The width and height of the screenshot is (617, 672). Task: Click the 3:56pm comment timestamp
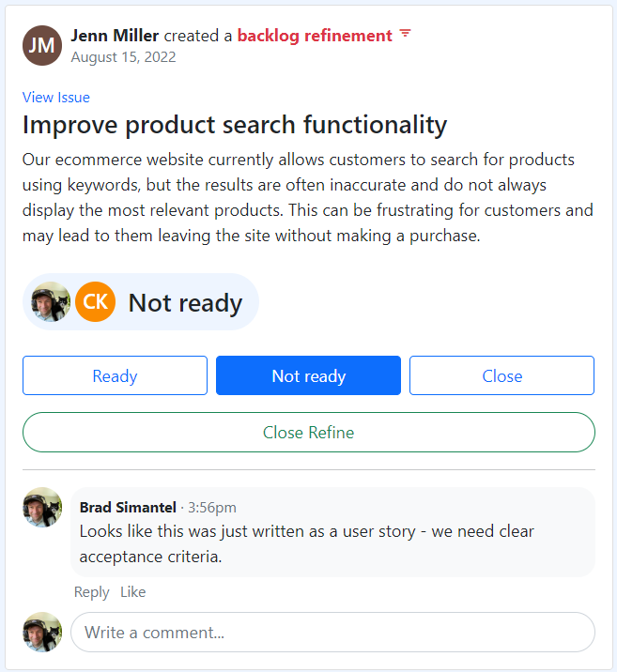tap(212, 508)
